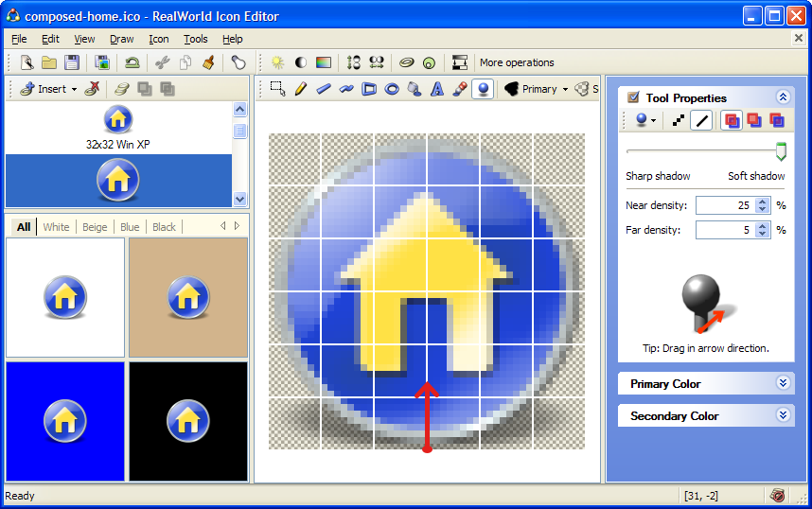The width and height of the screenshot is (812, 509).
Task: Select the color dropper tool
Action: point(460,89)
